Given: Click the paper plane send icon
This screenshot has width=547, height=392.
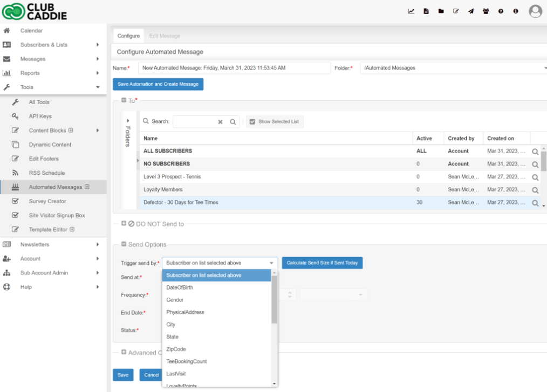Looking at the screenshot, I should (471, 11).
